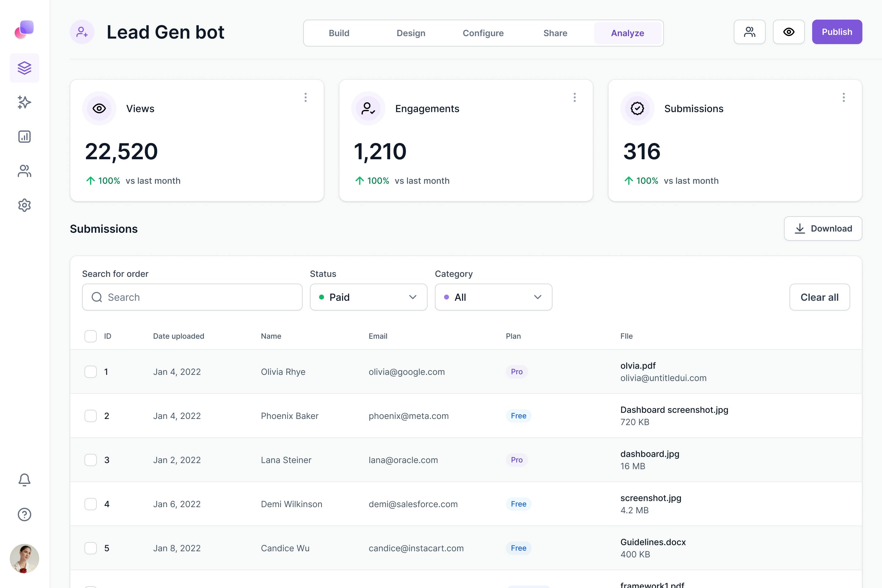Open Views card three-dot menu
Viewport: 882px width, 588px height.
coord(306,97)
